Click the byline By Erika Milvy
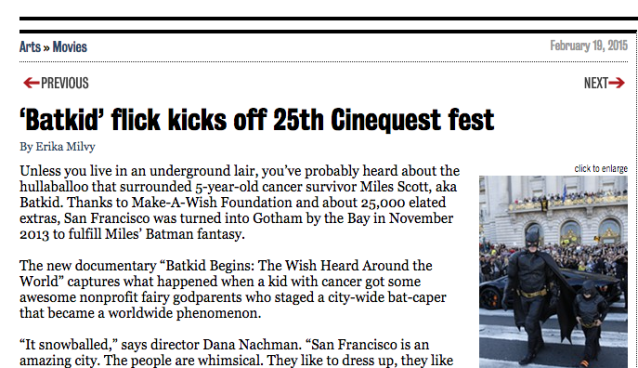 pyautogui.click(x=57, y=147)
